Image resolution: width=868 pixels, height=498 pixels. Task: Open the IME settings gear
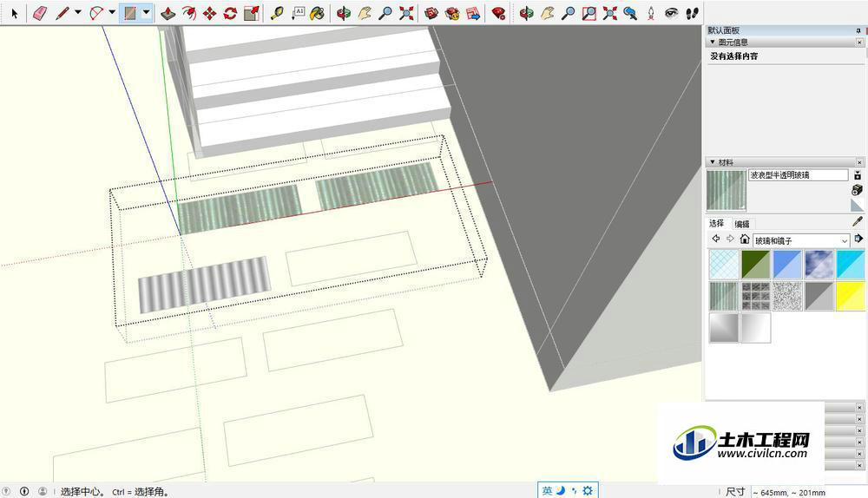588,491
